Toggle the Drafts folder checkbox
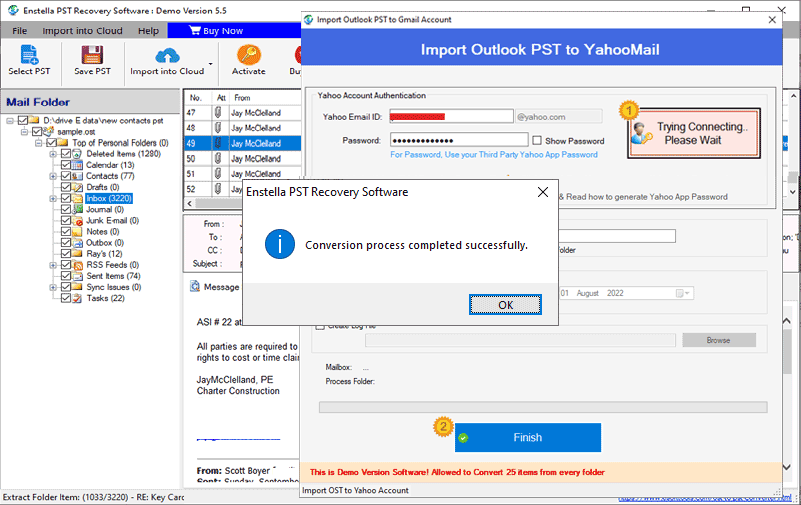The height and width of the screenshot is (505, 801). (x=66, y=187)
